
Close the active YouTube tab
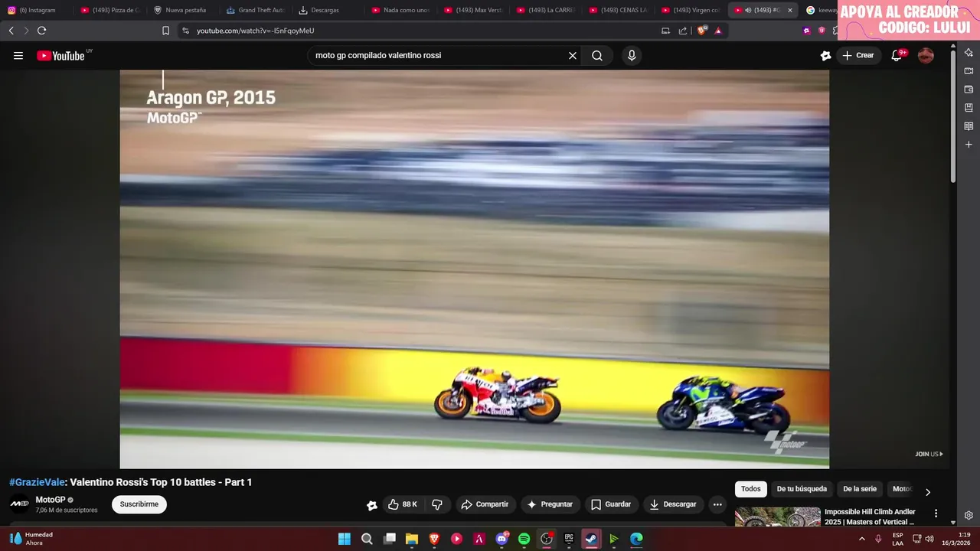(790, 10)
